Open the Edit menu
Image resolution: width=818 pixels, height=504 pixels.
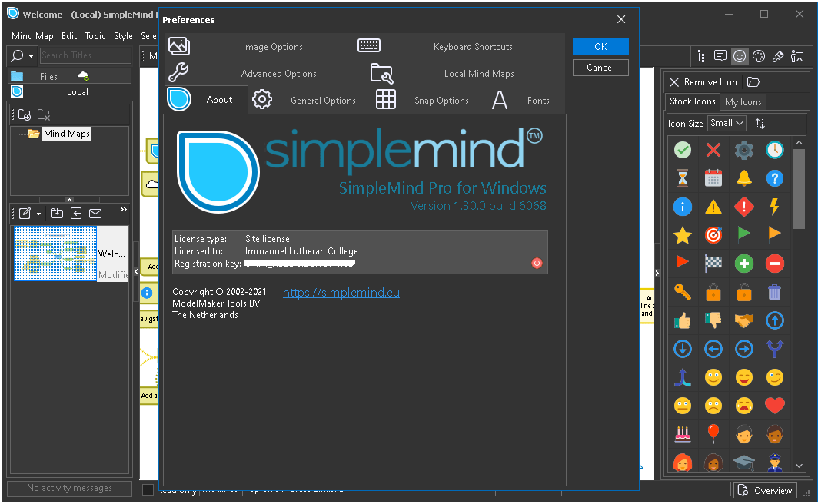tap(69, 36)
